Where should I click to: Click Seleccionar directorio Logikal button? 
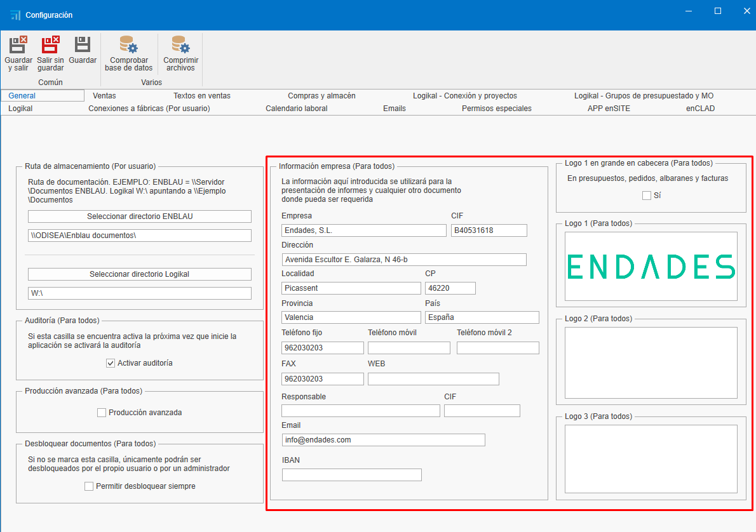click(140, 274)
